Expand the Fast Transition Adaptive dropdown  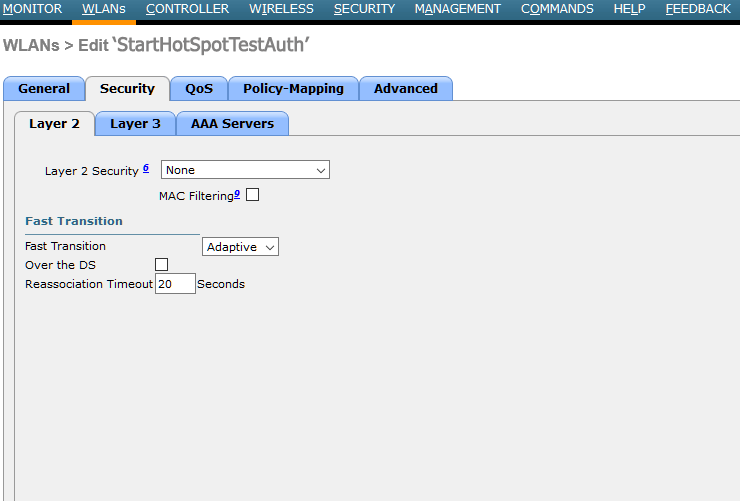point(240,247)
